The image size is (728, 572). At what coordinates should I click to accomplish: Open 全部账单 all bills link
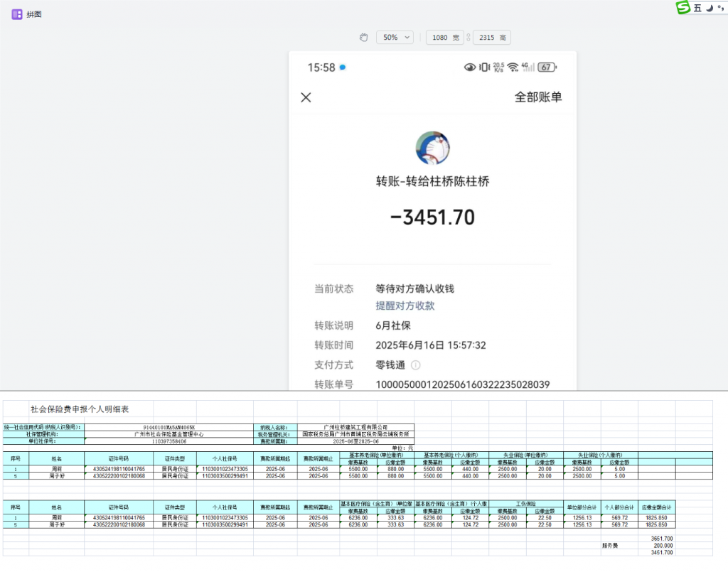pyautogui.click(x=538, y=97)
